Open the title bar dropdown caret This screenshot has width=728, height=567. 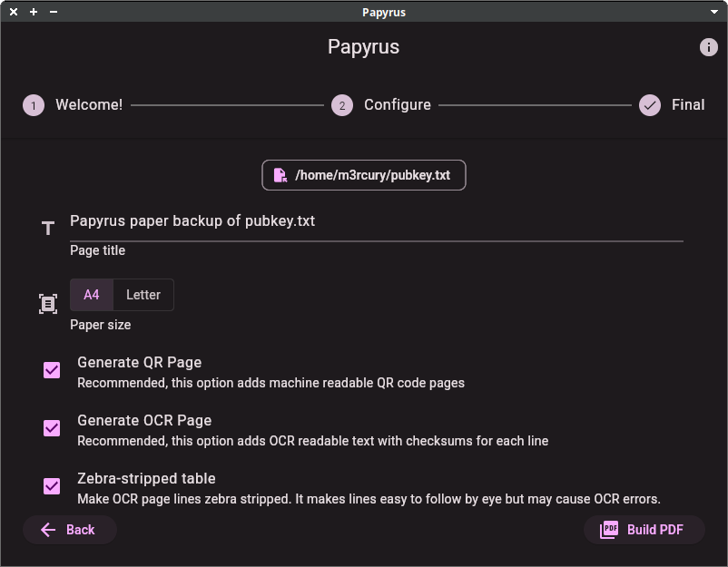coord(716,12)
